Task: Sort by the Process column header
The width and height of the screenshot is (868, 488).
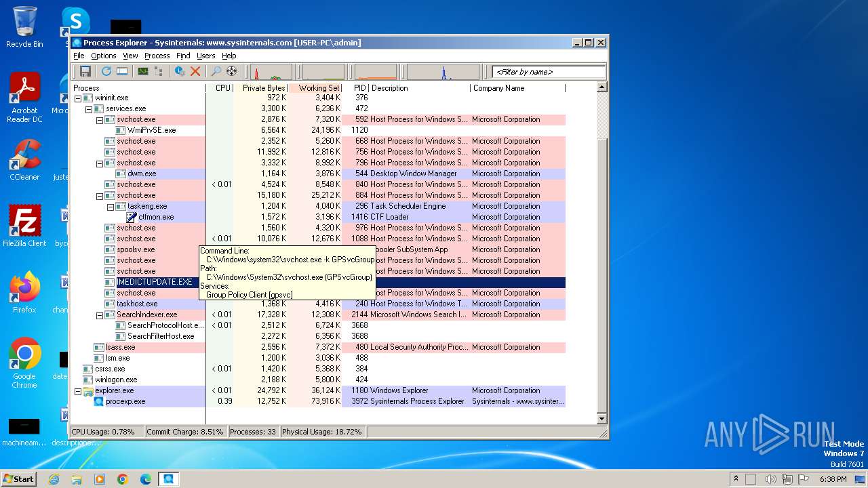Action: 138,88
